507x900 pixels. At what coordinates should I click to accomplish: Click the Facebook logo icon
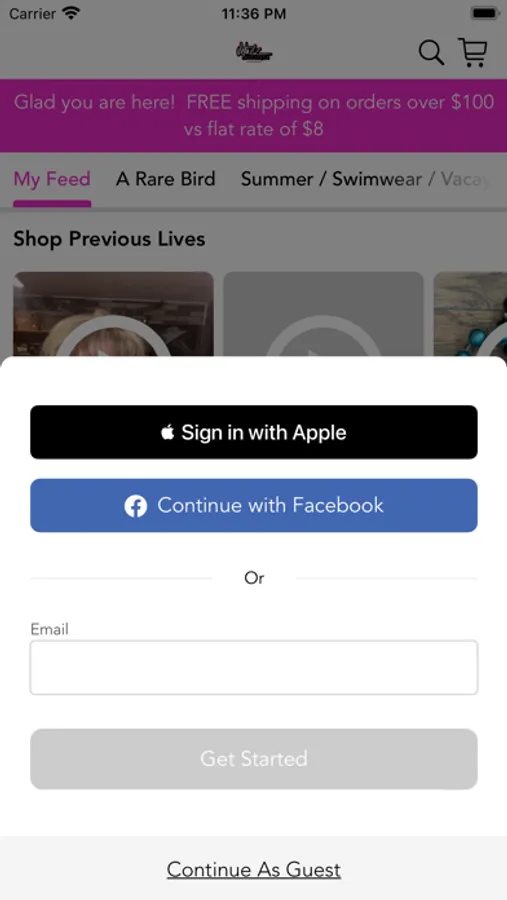[x=136, y=506]
